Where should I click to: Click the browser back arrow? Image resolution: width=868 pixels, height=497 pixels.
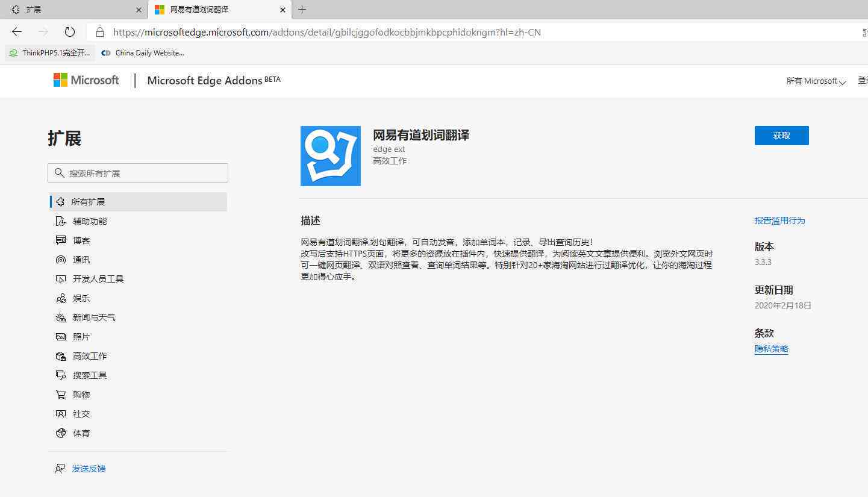click(x=17, y=32)
